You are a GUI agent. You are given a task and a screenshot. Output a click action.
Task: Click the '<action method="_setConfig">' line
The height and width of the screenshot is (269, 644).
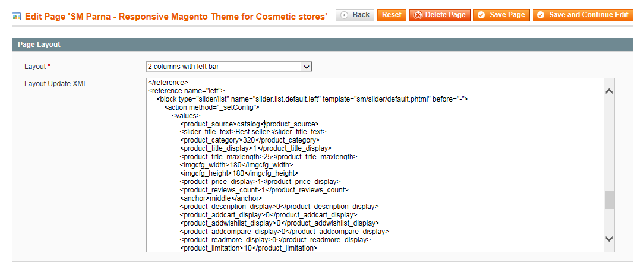pos(211,107)
